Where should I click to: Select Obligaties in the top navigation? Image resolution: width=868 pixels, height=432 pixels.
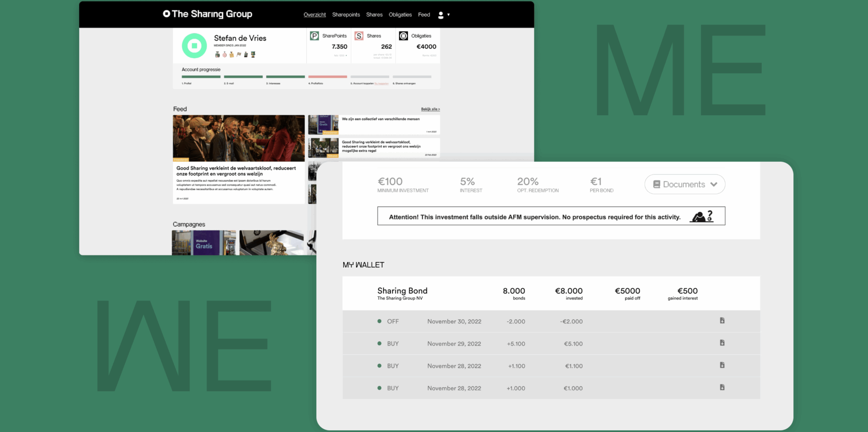tap(400, 15)
